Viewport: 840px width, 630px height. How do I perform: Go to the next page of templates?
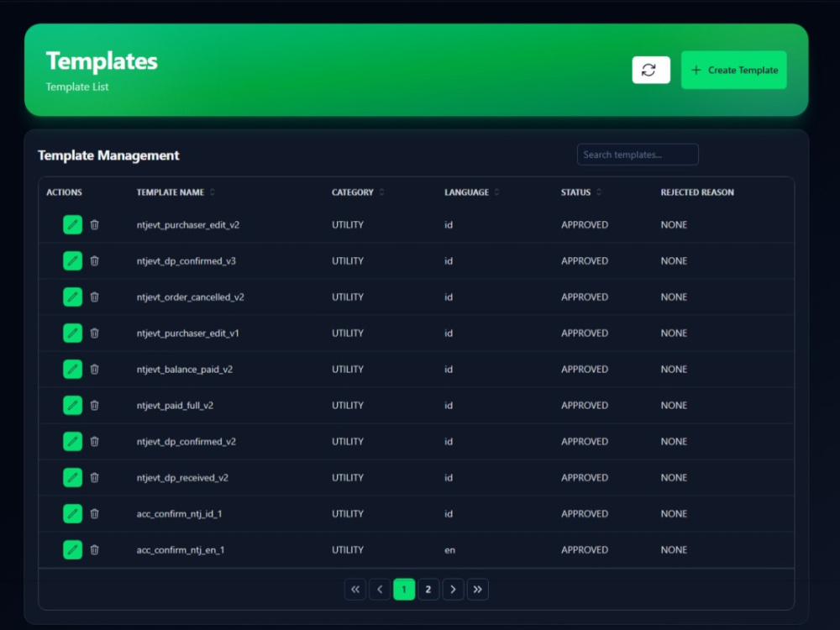coord(454,590)
